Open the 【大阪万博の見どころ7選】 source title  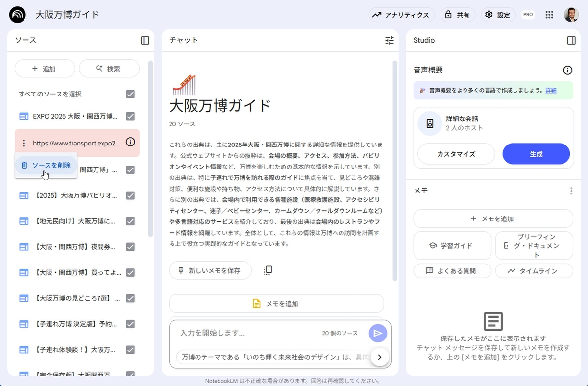[x=77, y=298]
